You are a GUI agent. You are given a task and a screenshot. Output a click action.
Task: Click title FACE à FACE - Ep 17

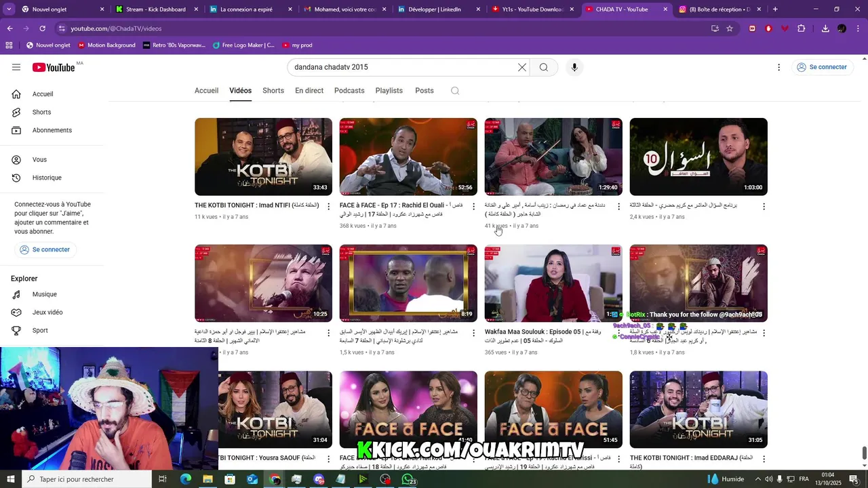pyautogui.click(x=401, y=209)
